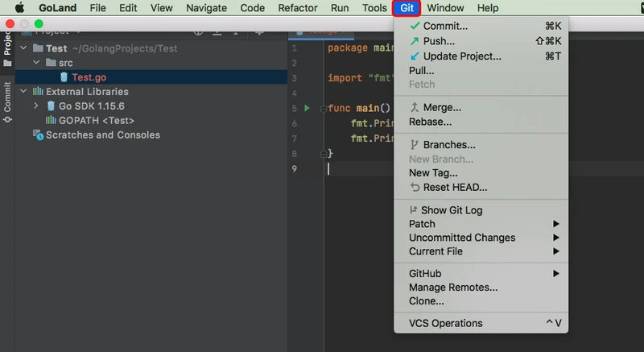Select GOPATH <Test> library entry
The width and height of the screenshot is (644, 352).
[96, 120]
